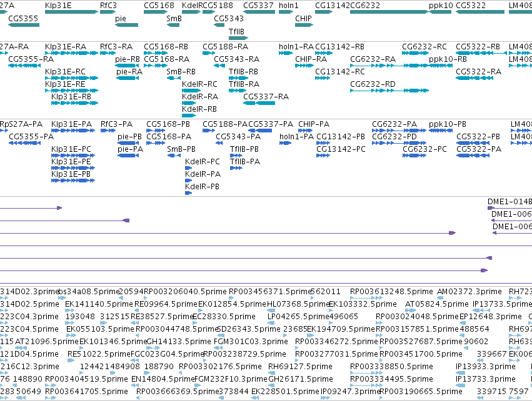
Task: Open transcript Klp31E-RA label
Action: [66, 46]
